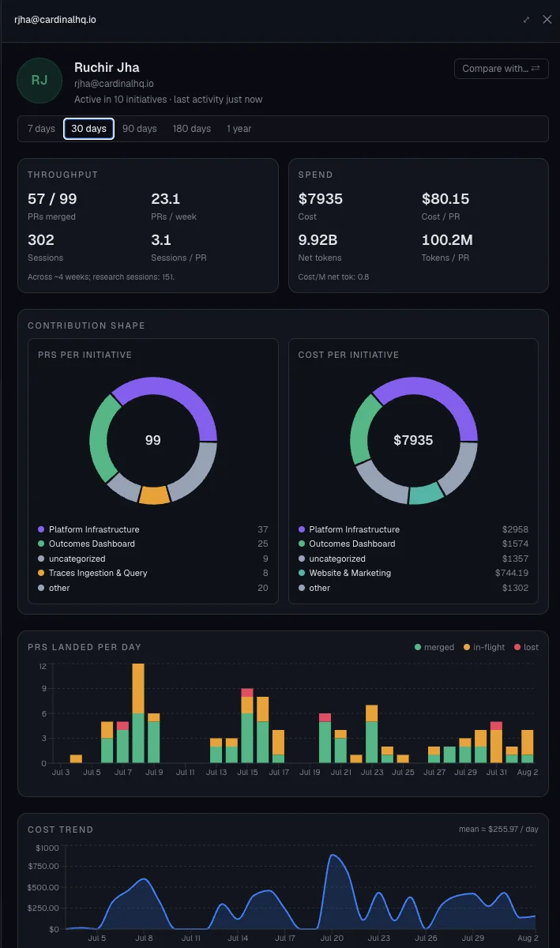Screen dimensions: 560x948
Task: Click the 100.2M Tokens per PR value
Action: (447, 240)
